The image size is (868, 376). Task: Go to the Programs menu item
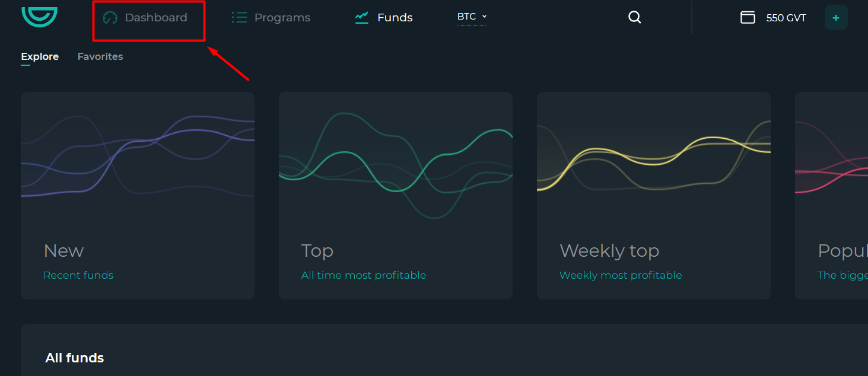pos(282,18)
